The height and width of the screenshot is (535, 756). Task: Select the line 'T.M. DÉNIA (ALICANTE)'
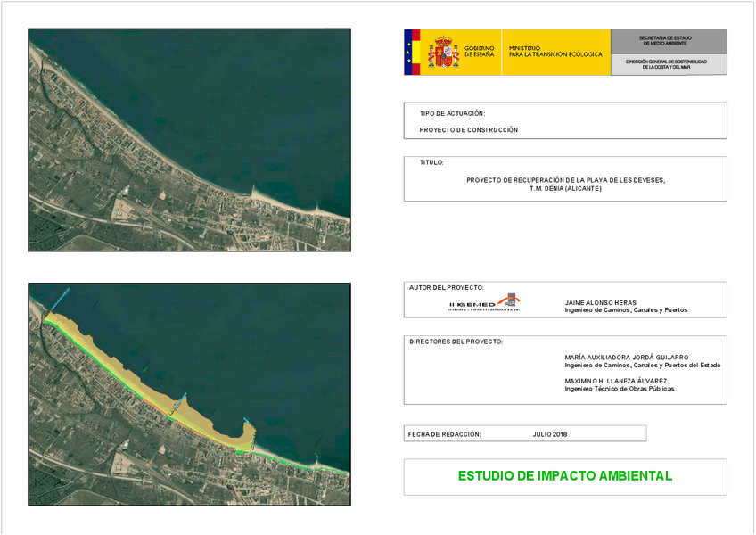click(565, 189)
